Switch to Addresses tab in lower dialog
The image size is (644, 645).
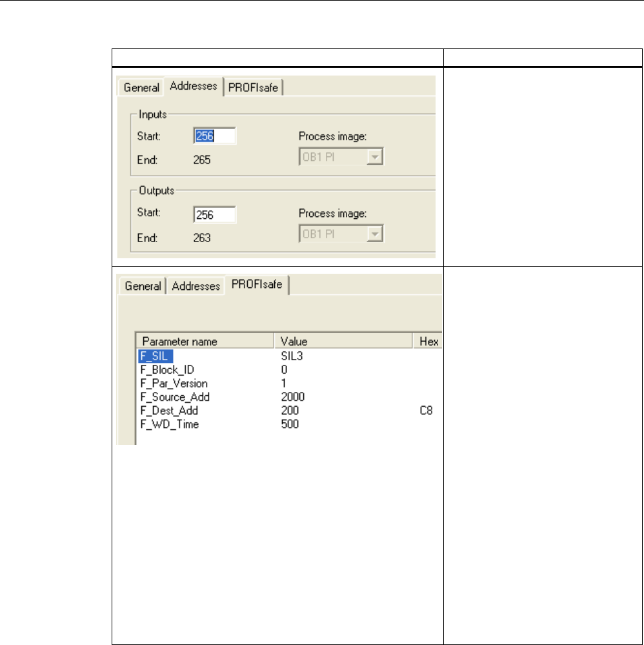(x=196, y=286)
